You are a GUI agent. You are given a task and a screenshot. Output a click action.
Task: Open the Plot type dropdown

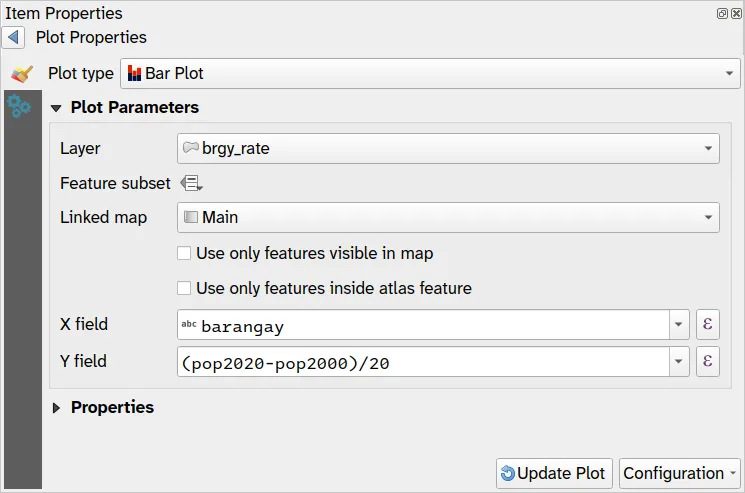coord(429,73)
